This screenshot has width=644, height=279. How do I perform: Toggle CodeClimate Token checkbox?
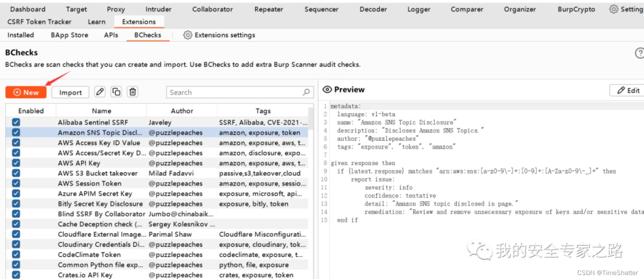(x=16, y=254)
